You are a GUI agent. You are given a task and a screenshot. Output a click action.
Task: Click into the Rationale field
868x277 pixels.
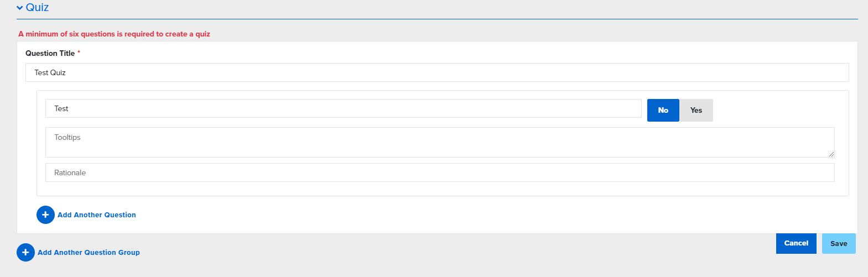click(440, 173)
